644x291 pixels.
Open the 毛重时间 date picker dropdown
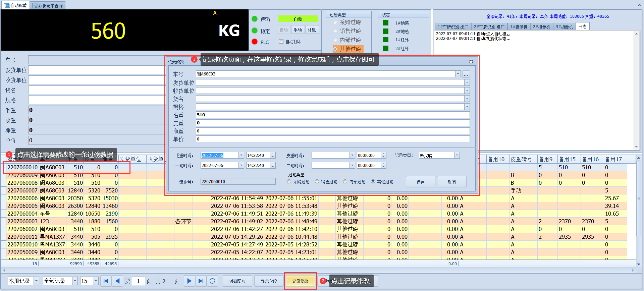(241, 155)
